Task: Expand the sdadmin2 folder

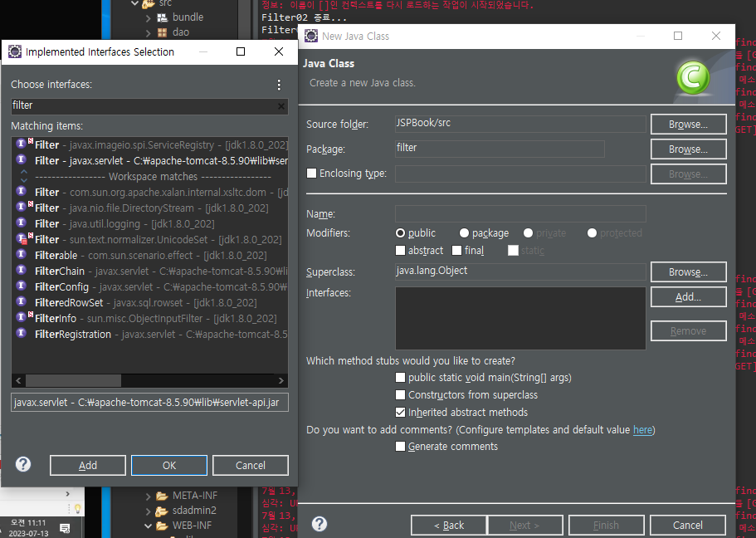Action: point(148,511)
